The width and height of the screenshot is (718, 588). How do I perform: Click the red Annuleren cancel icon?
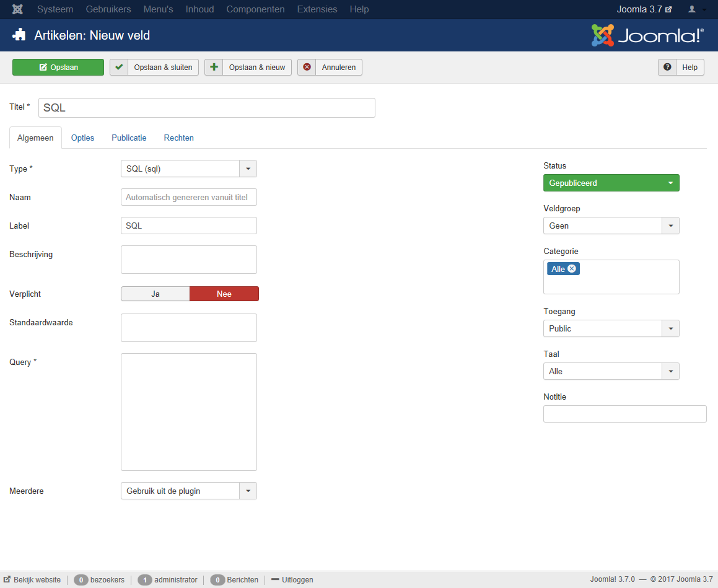307,67
